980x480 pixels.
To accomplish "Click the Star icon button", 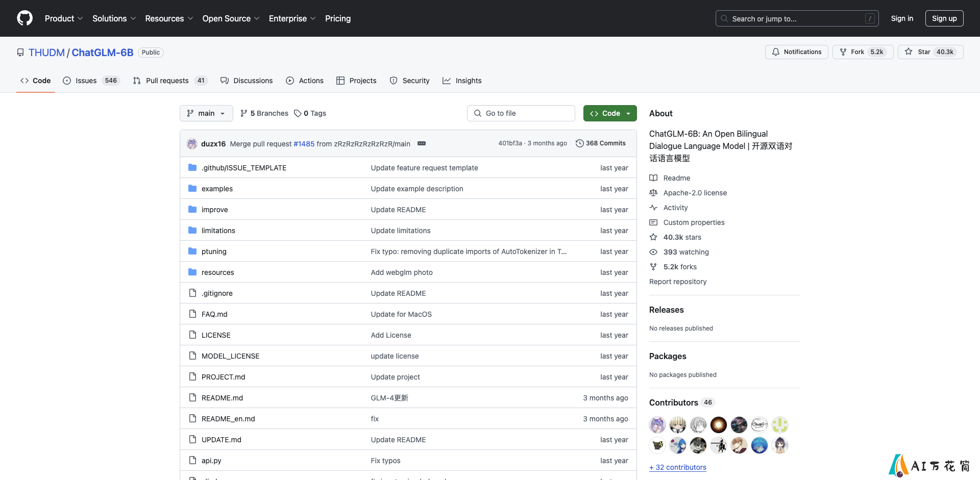I will [909, 52].
